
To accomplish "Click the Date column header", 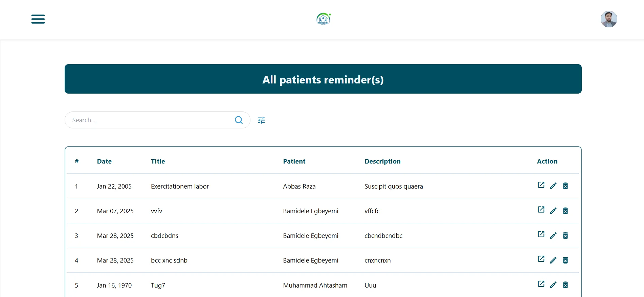I will [x=104, y=161].
